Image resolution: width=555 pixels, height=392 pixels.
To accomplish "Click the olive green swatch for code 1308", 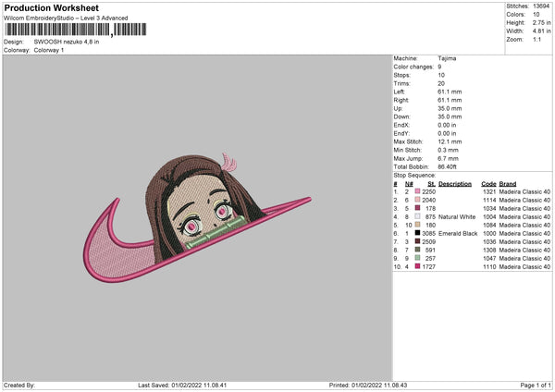I will coord(417,250).
